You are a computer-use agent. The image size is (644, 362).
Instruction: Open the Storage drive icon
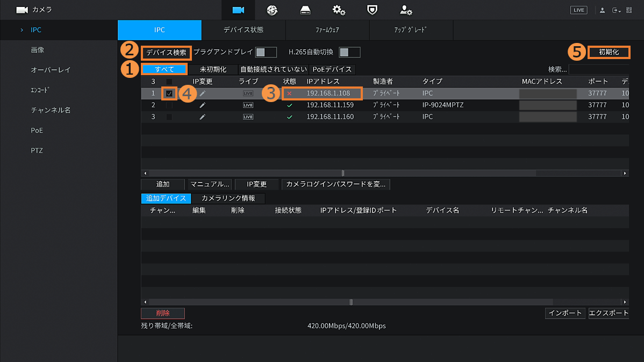305,10
